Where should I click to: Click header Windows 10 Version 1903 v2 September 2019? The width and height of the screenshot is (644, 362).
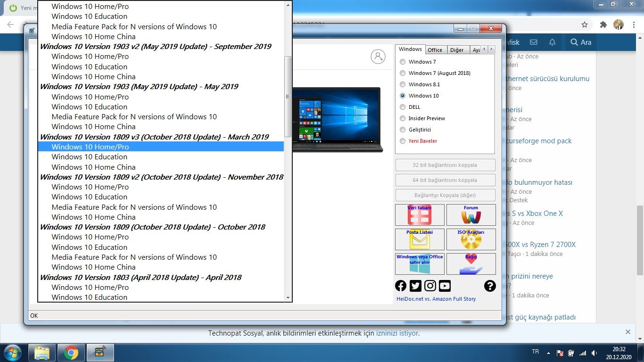pos(161,46)
